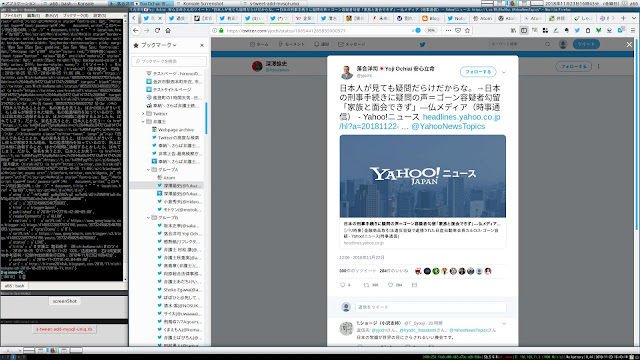Click the Konsole terminal vertical scrollbar
Screen dimensions: 640x360
tap(125, 149)
